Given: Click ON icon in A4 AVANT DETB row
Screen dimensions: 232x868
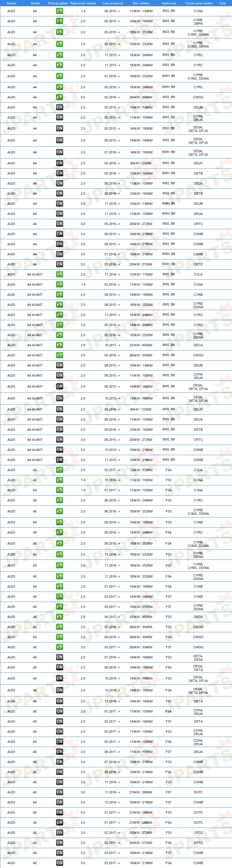Looking at the screenshot, I should (x=60, y=430).
